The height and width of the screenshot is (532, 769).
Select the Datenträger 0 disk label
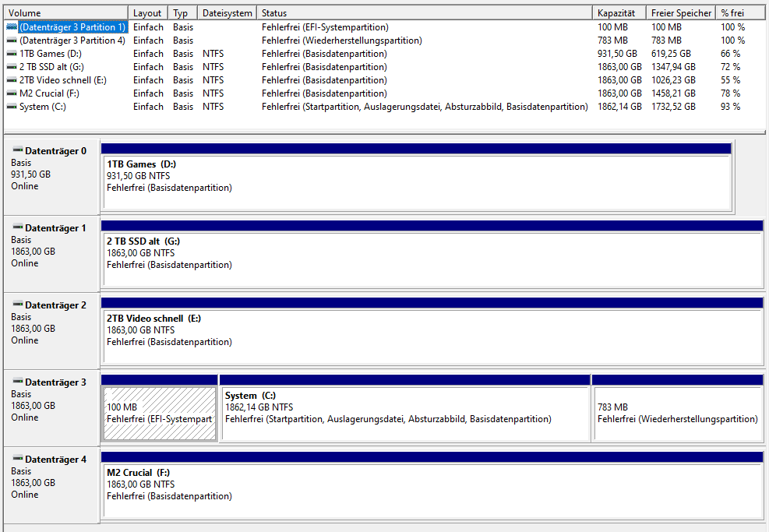pos(55,151)
